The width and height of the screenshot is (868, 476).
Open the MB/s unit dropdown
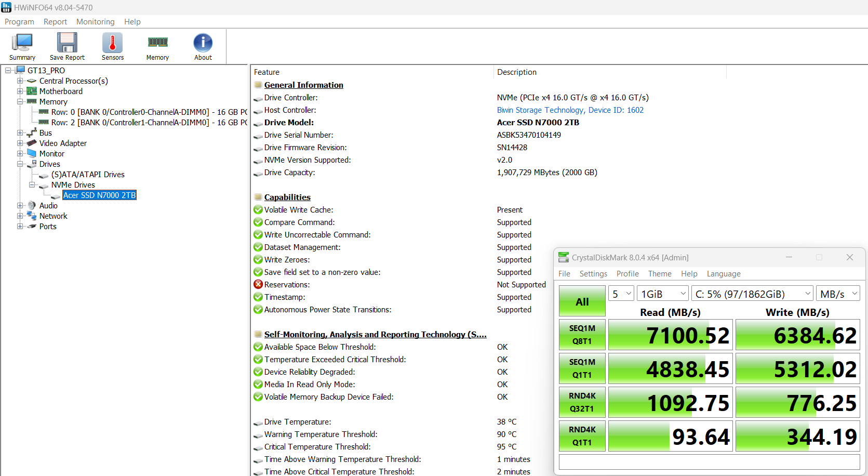838,294
